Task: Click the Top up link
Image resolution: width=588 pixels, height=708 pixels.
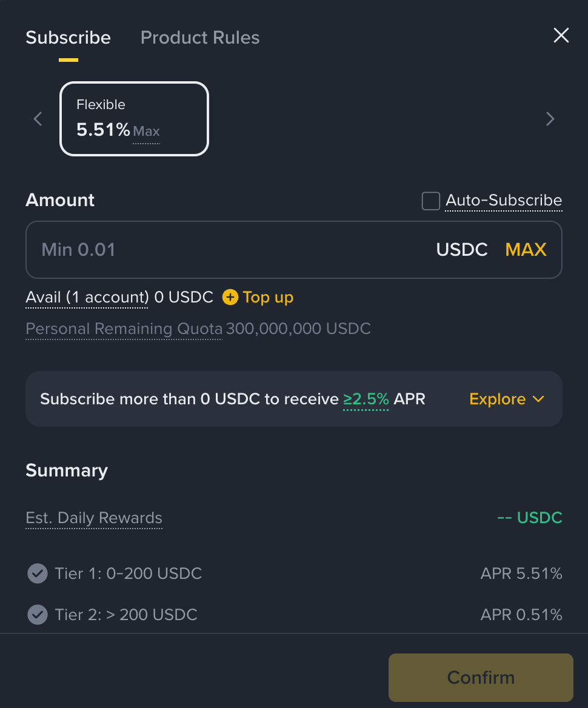Action: (x=268, y=297)
